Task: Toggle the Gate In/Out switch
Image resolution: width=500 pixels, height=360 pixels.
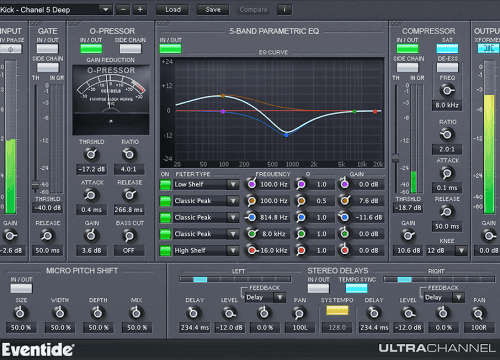Action: 47,49
